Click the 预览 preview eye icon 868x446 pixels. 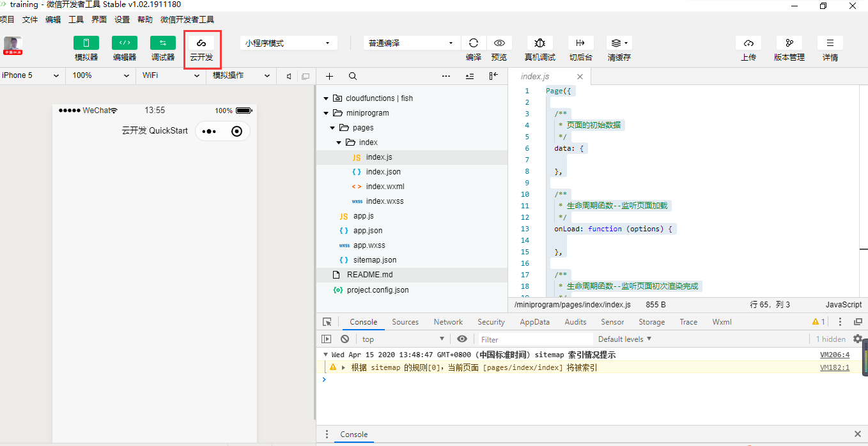click(x=499, y=43)
